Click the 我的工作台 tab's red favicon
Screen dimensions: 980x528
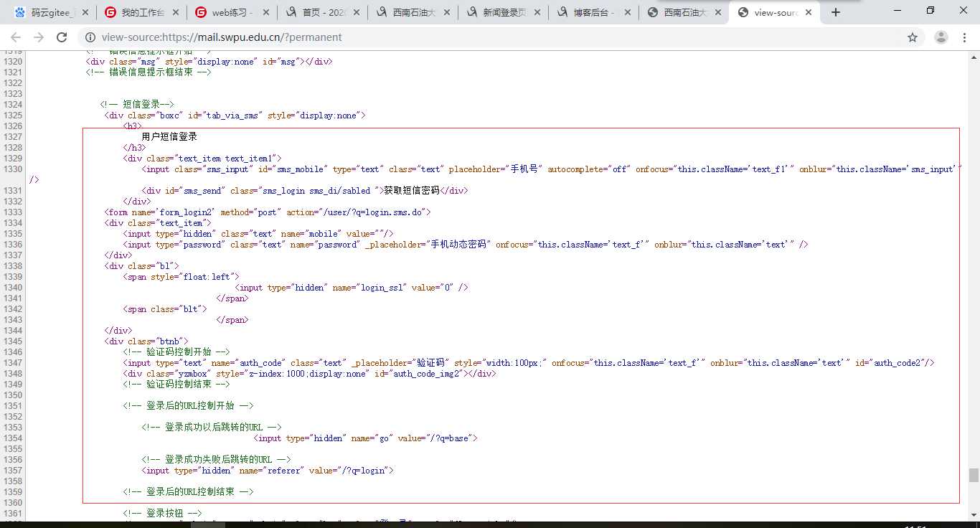click(110, 12)
